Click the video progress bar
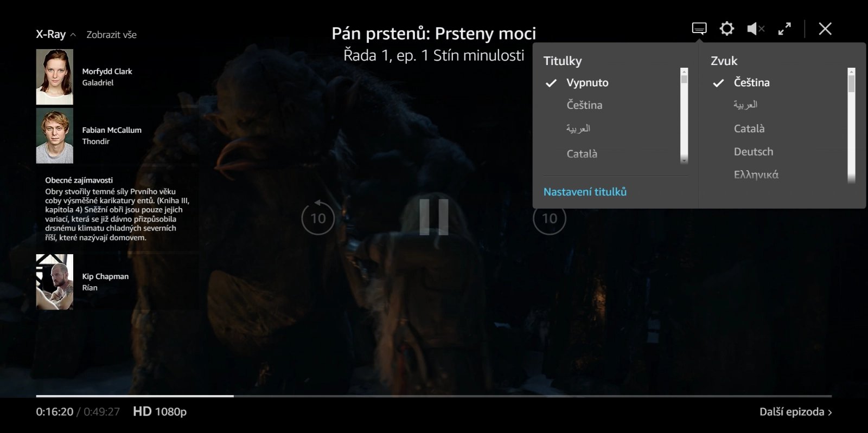 tap(434, 396)
